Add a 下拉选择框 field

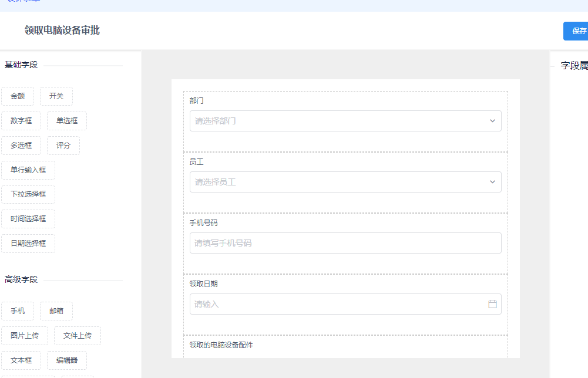point(28,194)
